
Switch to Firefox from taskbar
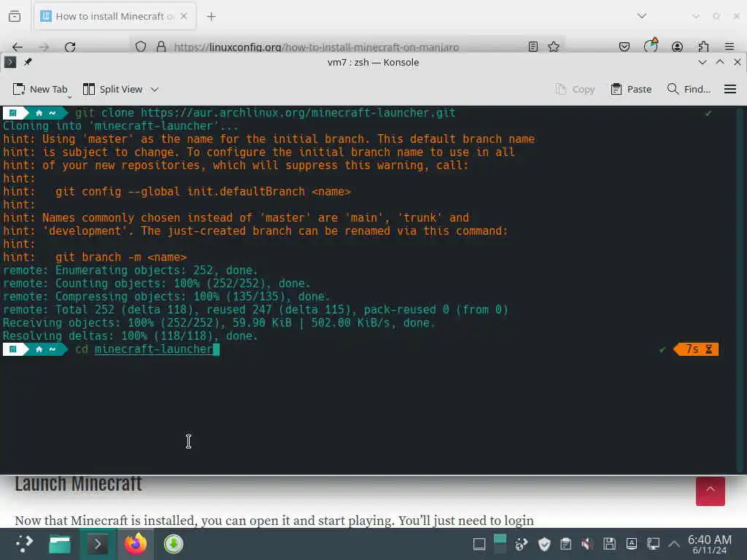click(135, 544)
